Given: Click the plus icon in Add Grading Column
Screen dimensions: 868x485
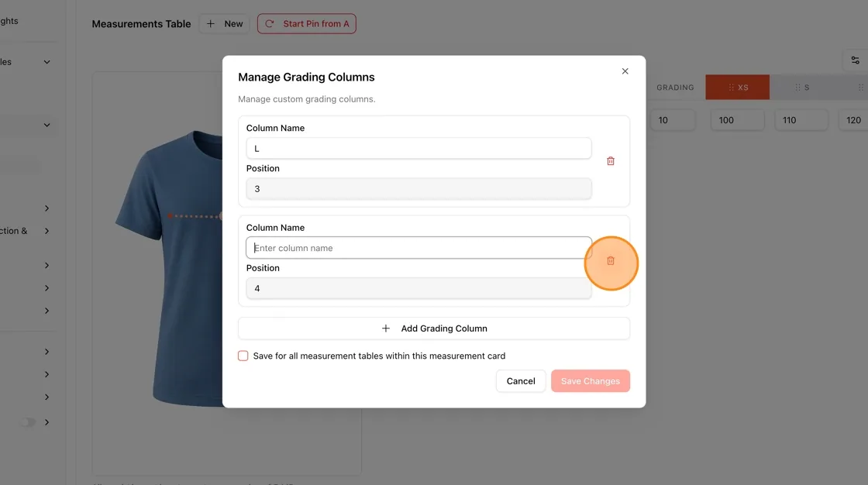Looking at the screenshot, I should (x=386, y=328).
